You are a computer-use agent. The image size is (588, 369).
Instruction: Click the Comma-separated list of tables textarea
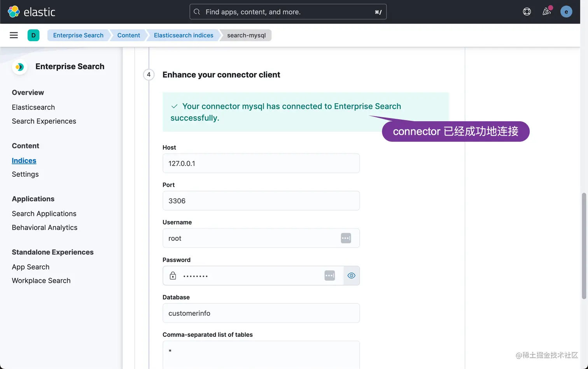tap(261, 355)
